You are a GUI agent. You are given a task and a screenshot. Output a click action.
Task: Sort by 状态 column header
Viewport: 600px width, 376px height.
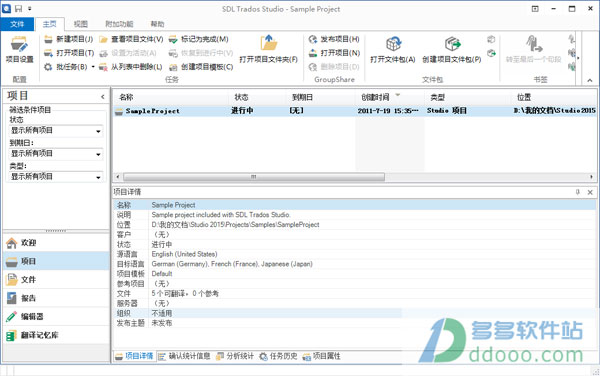[x=257, y=97]
